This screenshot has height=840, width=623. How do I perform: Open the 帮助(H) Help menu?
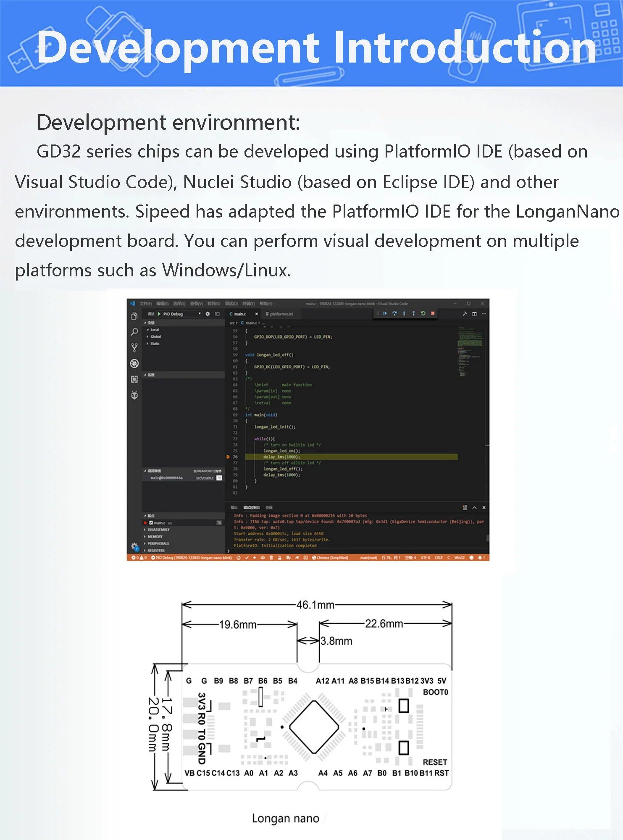pyautogui.click(x=266, y=303)
